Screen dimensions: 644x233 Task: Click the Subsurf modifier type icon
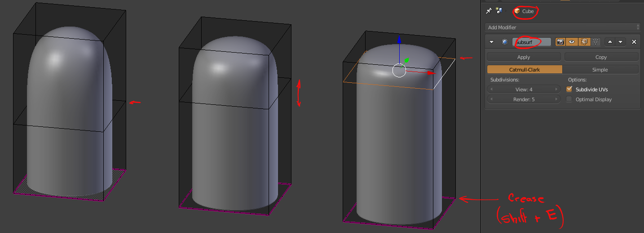(x=505, y=42)
